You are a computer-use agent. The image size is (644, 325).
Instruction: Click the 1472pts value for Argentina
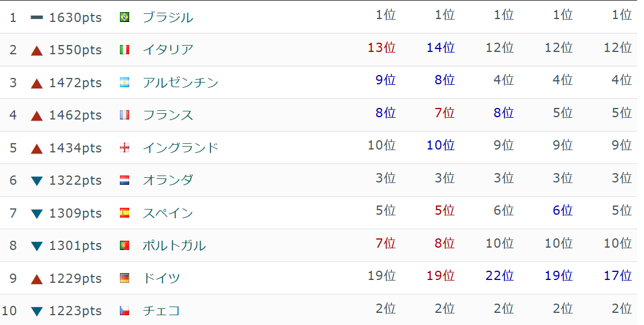click(x=76, y=83)
